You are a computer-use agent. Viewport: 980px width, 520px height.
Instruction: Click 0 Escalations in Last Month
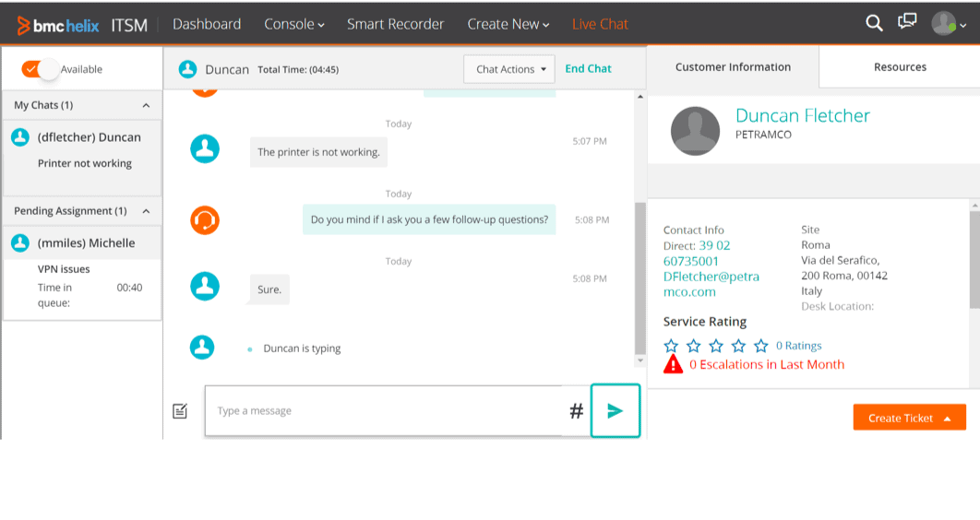[x=767, y=364]
